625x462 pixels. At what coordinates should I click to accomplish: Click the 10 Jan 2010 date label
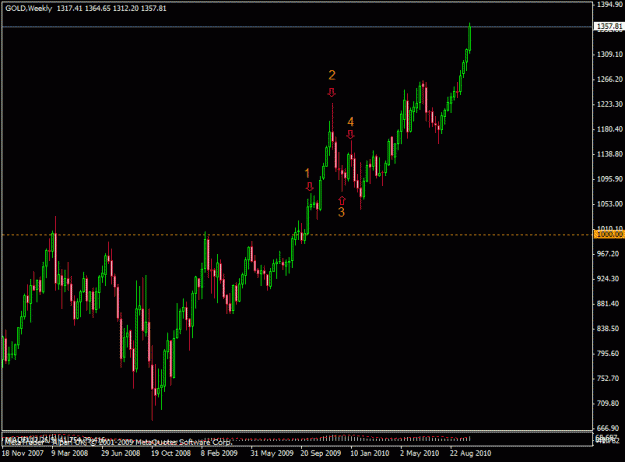(370, 453)
